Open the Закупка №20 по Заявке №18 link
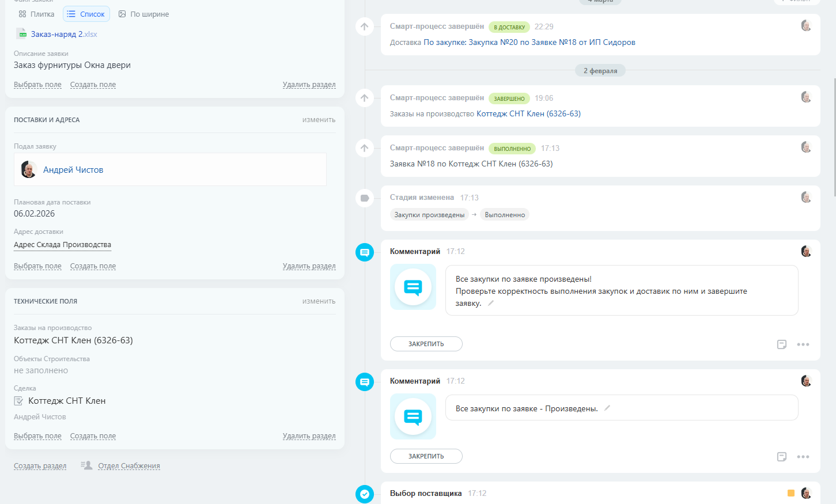Screen dimensions: 836x504 coord(529,42)
